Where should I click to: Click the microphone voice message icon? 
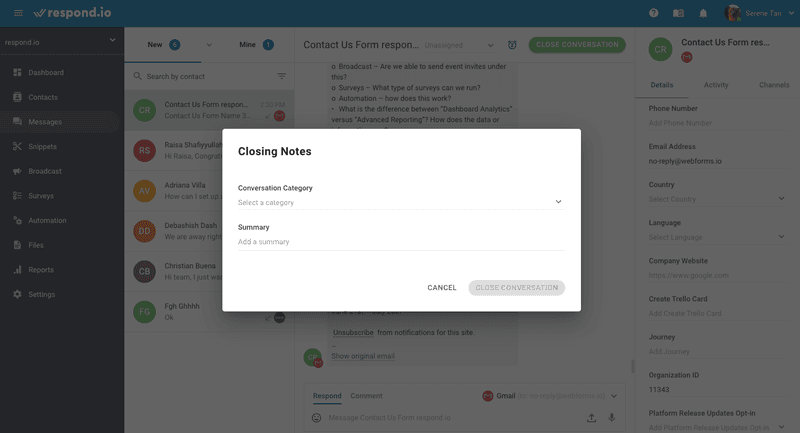(611, 418)
